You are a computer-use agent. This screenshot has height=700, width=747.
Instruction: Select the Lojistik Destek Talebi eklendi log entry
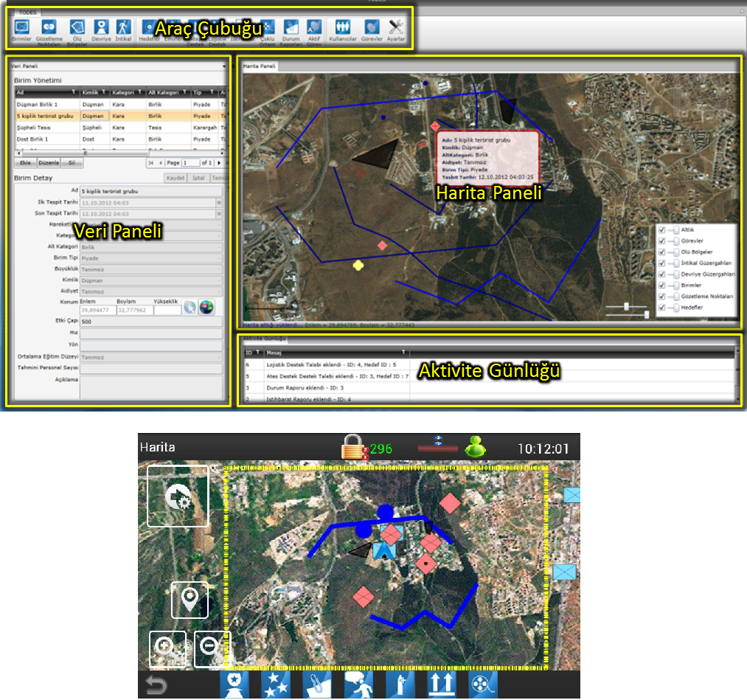(489, 364)
